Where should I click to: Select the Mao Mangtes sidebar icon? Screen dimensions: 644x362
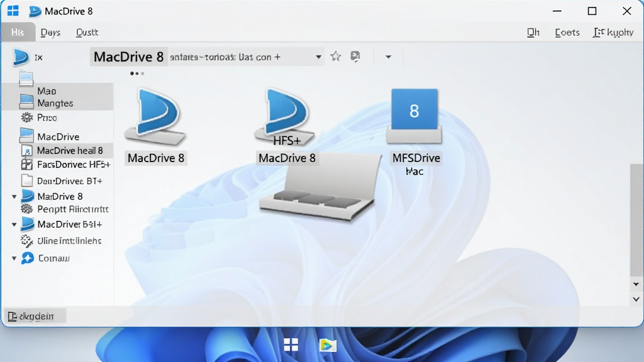click(26, 101)
